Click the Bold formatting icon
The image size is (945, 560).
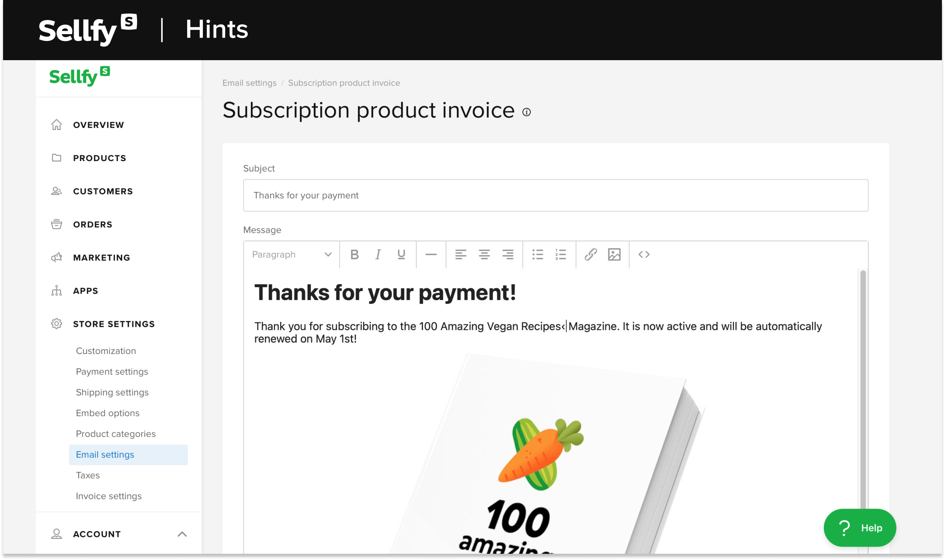(x=354, y=254)
